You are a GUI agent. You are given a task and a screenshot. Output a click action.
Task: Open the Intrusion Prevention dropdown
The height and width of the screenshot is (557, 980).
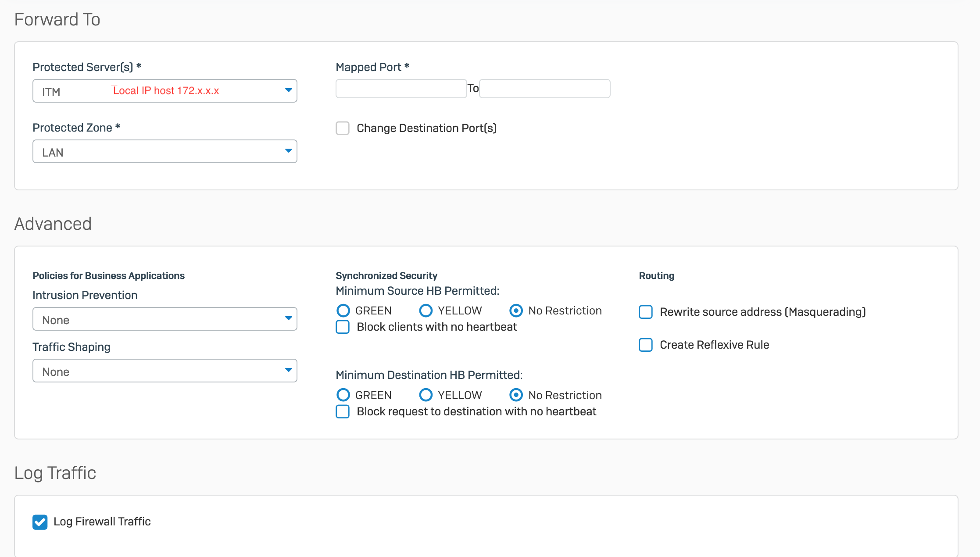[165, 319]
